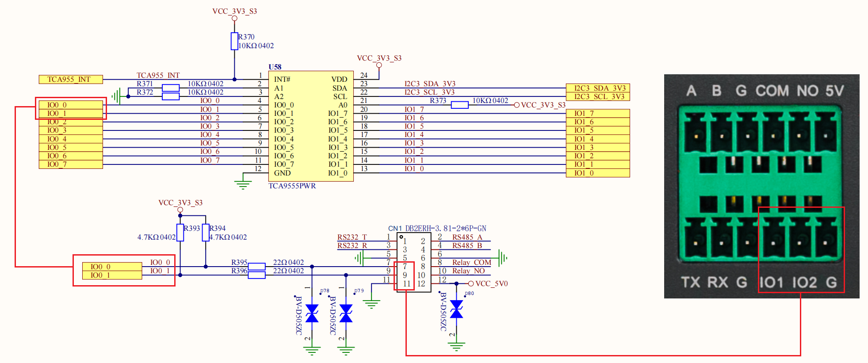868x363 pixels.
Task: Select the yellow IO1_3 port
Action: click(x=598, y=147)
